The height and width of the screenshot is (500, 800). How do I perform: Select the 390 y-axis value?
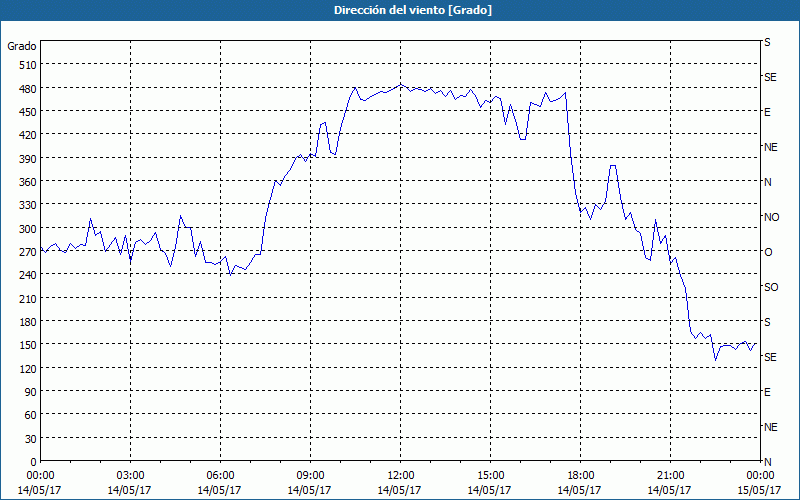coord(28,158)
